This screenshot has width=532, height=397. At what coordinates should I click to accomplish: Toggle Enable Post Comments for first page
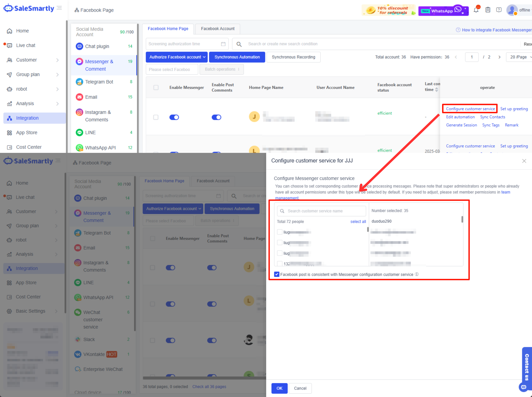click(x=216, y=117)
